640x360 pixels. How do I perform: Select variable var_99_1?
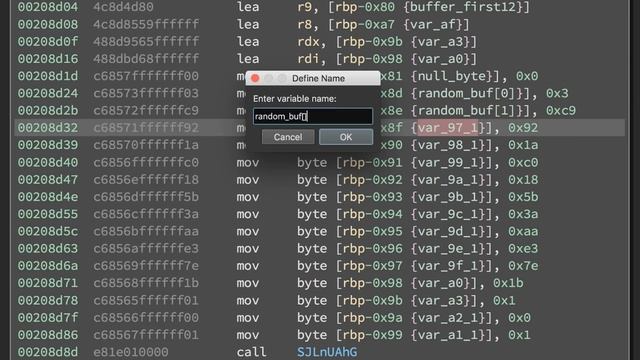click(447, 162)
